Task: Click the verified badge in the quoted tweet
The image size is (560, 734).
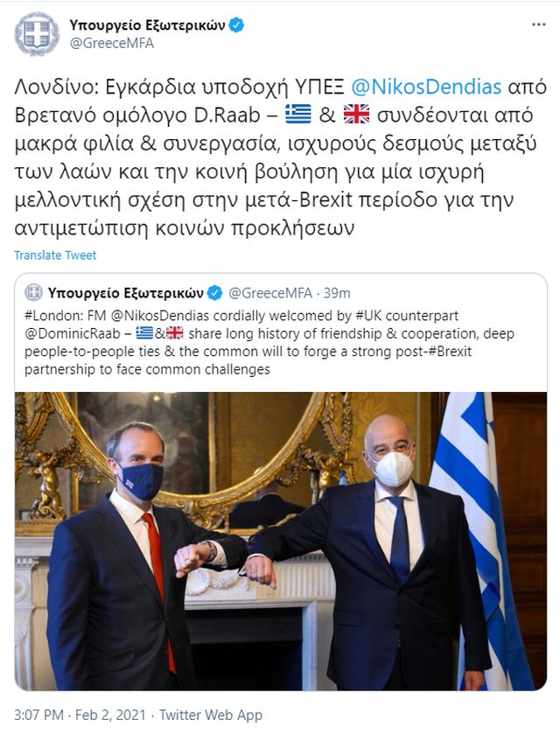Action: click(215, 293)
